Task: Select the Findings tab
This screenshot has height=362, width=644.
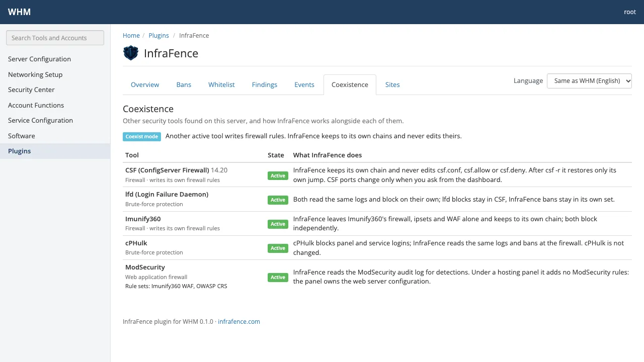Action: (x=265, y=84)
